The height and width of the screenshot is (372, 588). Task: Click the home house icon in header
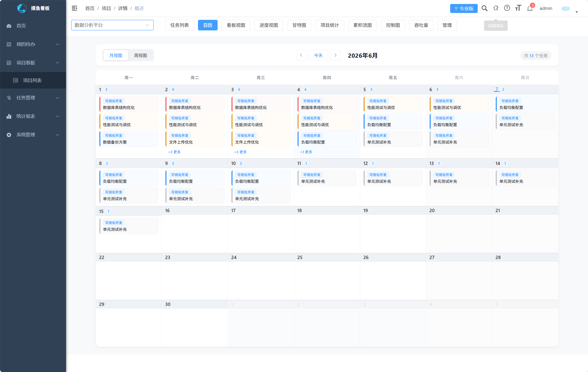(x=496, y=8)
